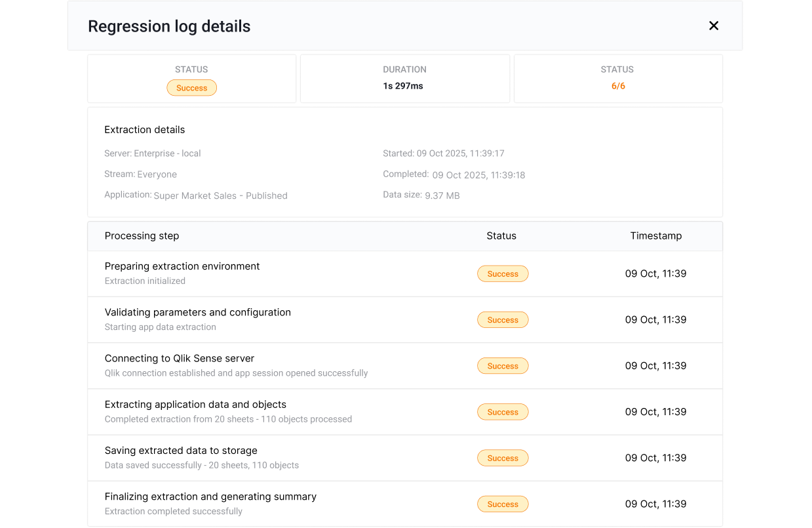The height and width of the screenshot is (528, 812).
Task: Click the Success badge for Preparing extraction environment
Action: (503, 274)
